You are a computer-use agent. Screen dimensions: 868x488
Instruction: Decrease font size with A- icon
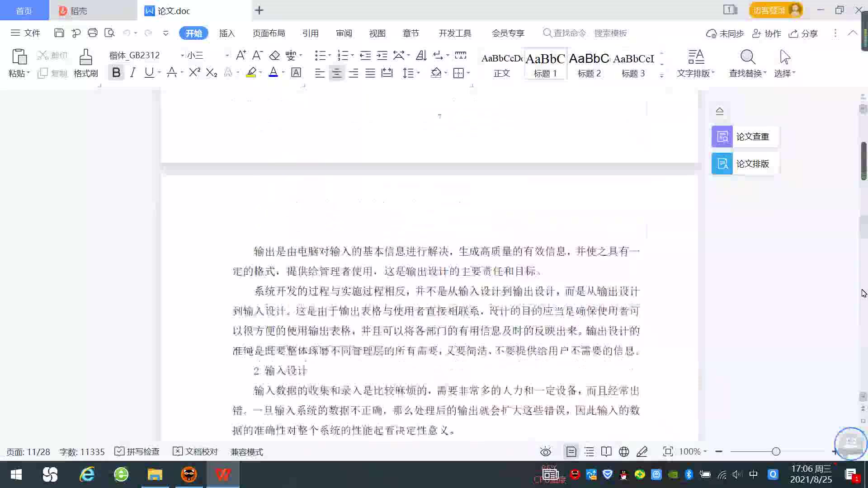click(257, 55)
